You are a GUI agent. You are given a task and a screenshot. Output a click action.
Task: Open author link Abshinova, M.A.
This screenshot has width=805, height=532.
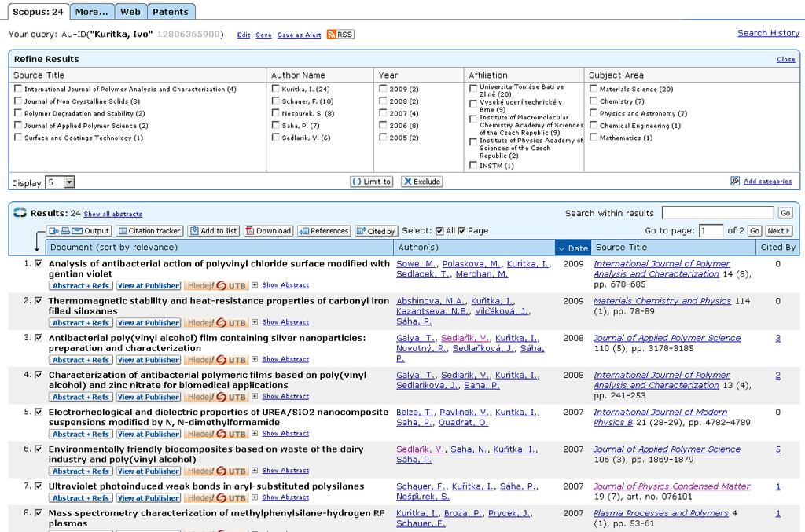[432, 301]
